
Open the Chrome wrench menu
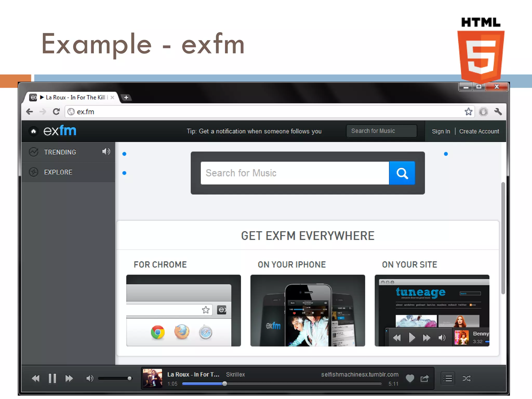498,112
